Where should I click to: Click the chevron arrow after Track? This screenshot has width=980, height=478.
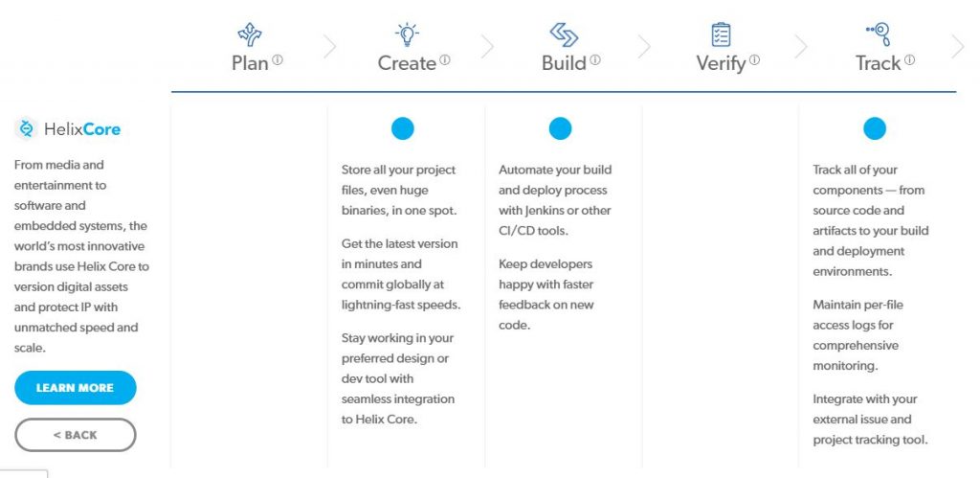tap(957, 46)
